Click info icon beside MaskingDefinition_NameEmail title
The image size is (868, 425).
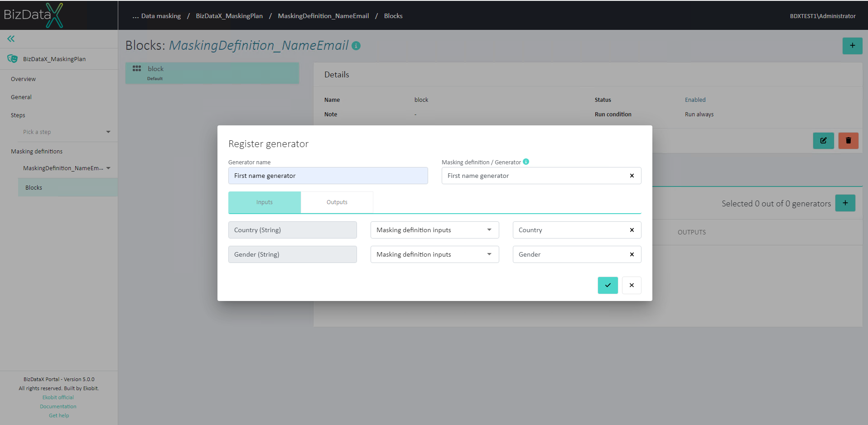356,46
